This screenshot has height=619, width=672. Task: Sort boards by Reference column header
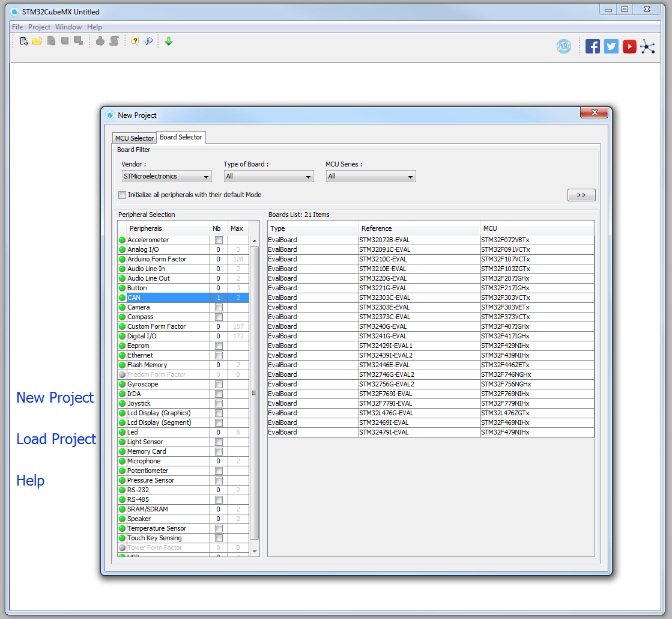click(419, 228)
